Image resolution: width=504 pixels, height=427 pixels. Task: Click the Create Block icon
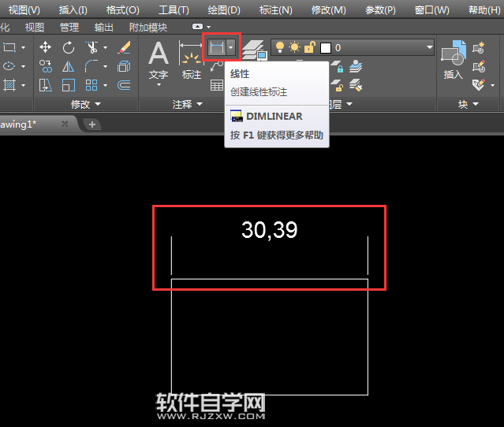[479, 47]
